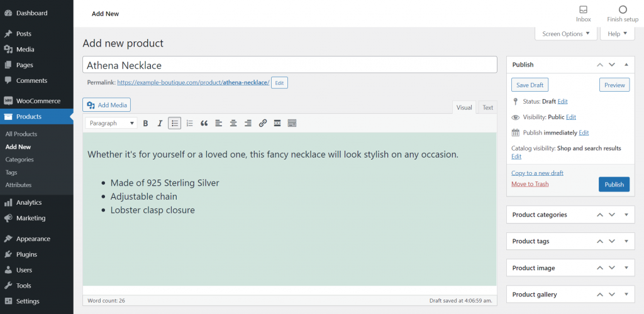Toggle the bulleted list button
The image size is (644, 314).
pos(175,124)
